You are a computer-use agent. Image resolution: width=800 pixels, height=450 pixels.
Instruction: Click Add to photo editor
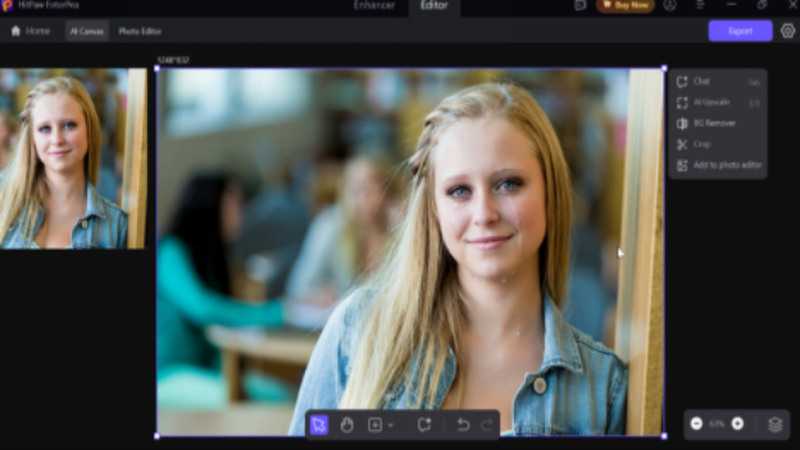(718, 165)
